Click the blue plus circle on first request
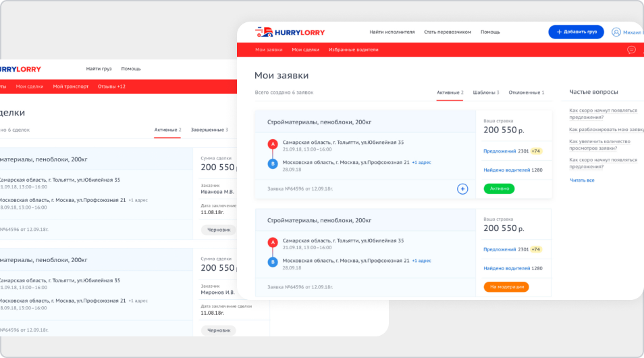The image size is (644, 358). pyautogui.click(x=462, y=189)
